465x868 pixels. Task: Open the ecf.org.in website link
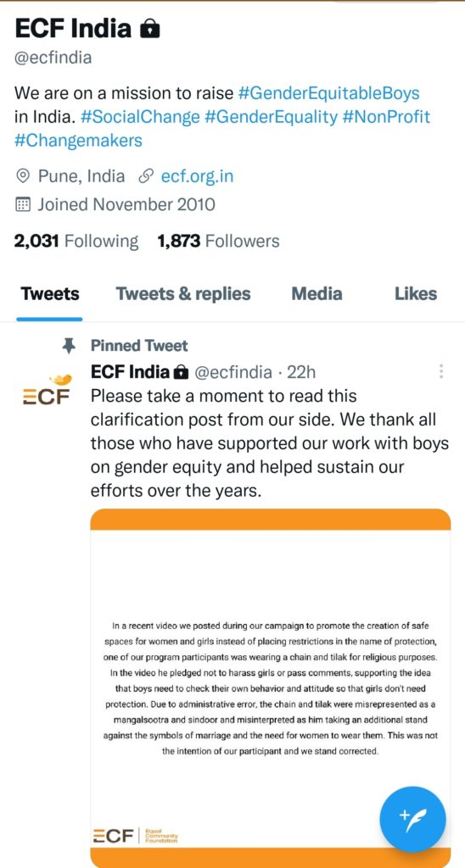[x=198, y=176]
